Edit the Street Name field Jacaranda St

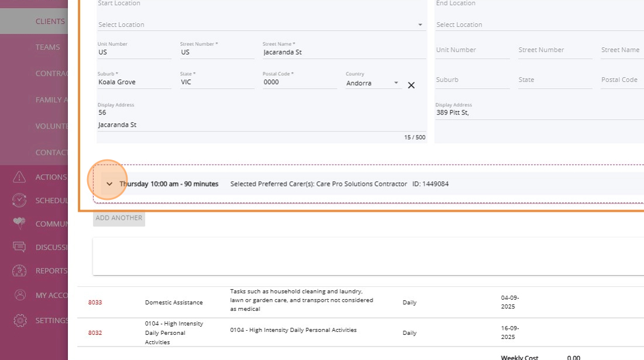click(343, 52)
